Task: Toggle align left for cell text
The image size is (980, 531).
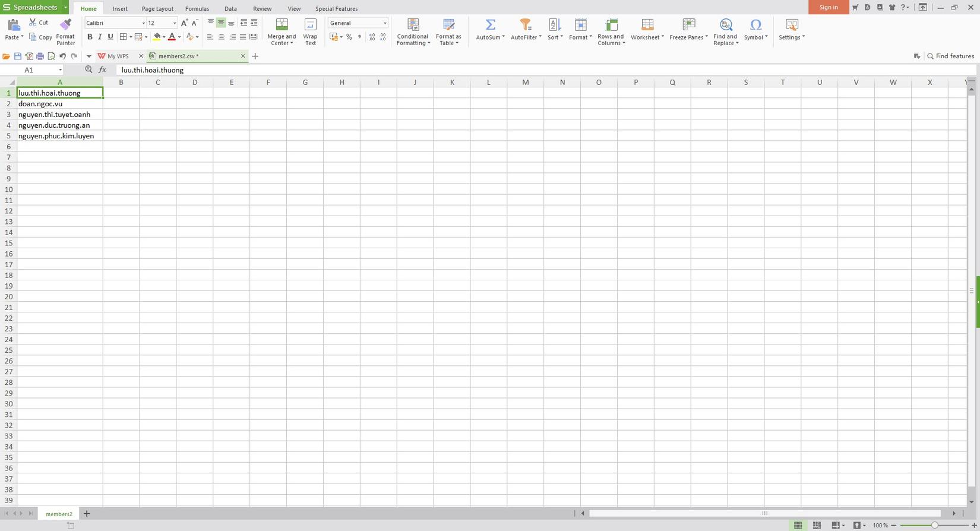Action: [210, 37]
